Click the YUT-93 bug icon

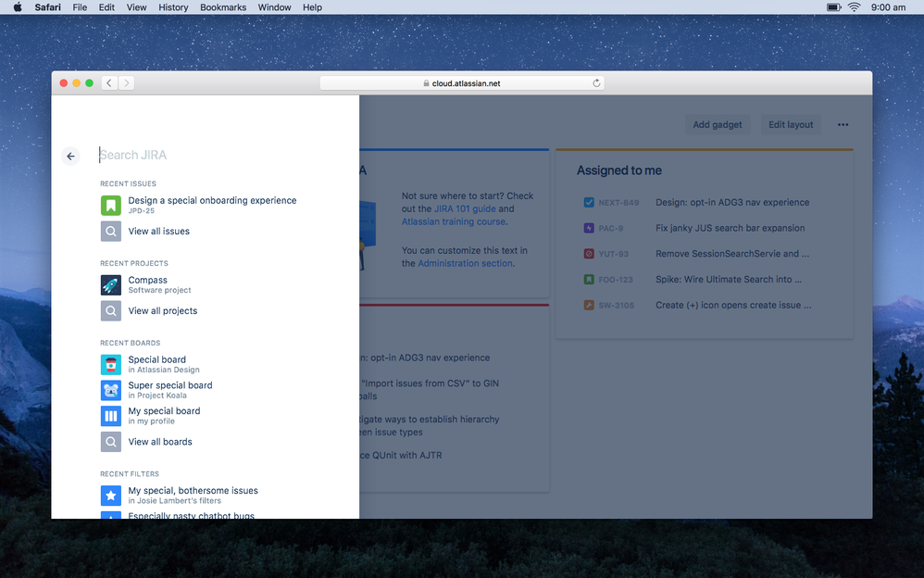click(589, 254)
